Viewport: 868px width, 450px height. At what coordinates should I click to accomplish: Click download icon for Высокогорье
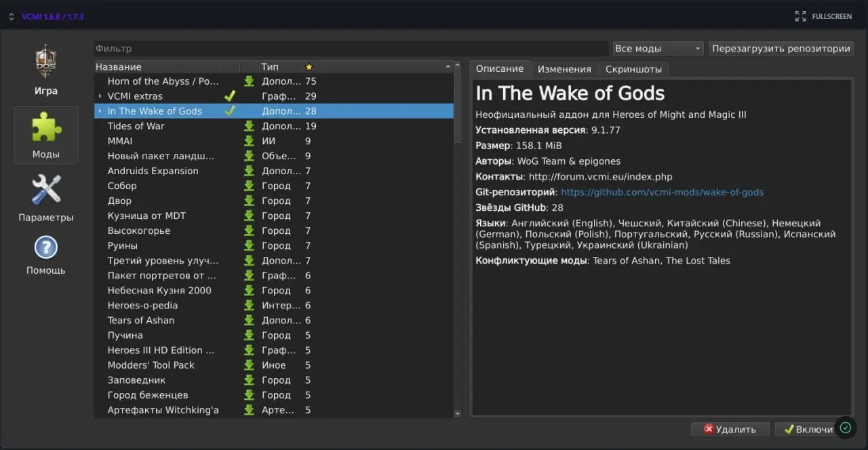point(249,230)
